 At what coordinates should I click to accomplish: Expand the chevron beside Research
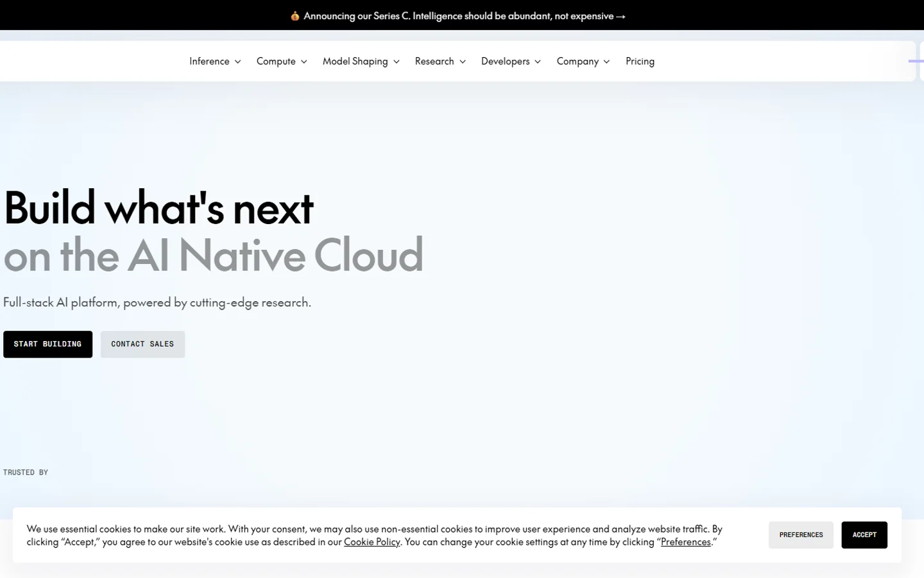[463, 62]
